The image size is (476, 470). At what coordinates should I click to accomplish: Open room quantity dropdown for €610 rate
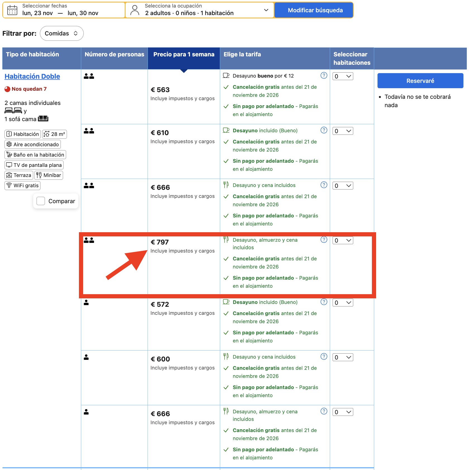point(343,131)
